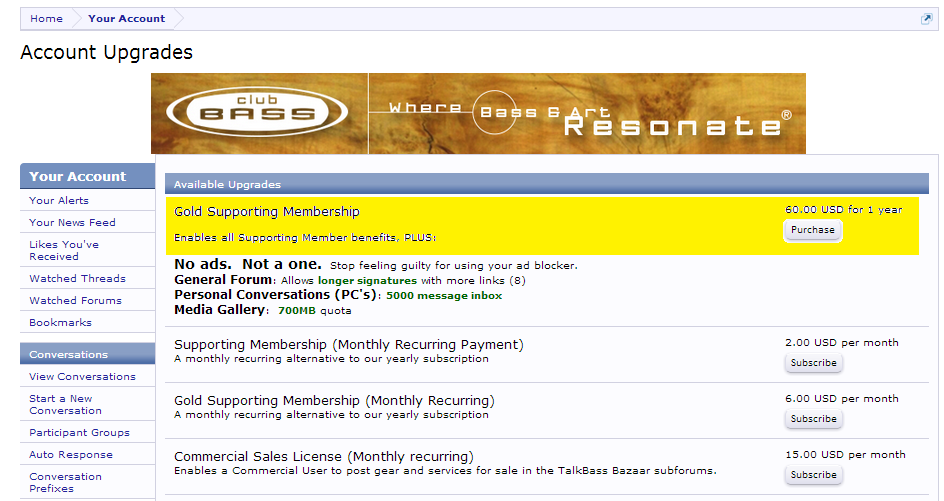Click 'longer signatures' green text

tap(367, 281)
